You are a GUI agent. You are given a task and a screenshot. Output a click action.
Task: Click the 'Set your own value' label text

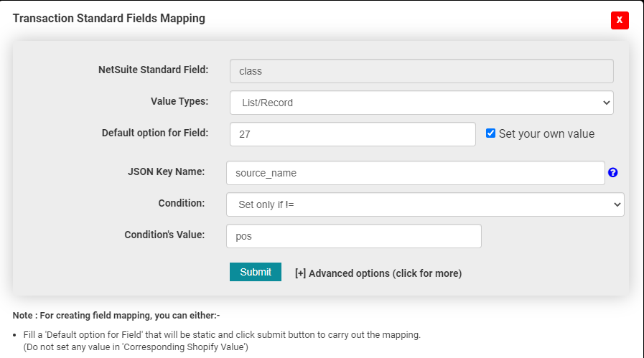(546, 133)
